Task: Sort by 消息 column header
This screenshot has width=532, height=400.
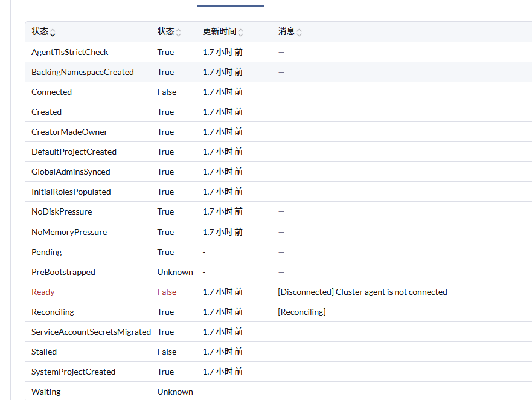Action: point(290,32)
